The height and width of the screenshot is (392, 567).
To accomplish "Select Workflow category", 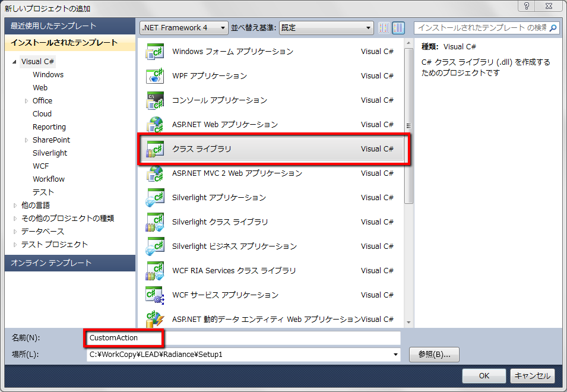I will tap(49, 179).
